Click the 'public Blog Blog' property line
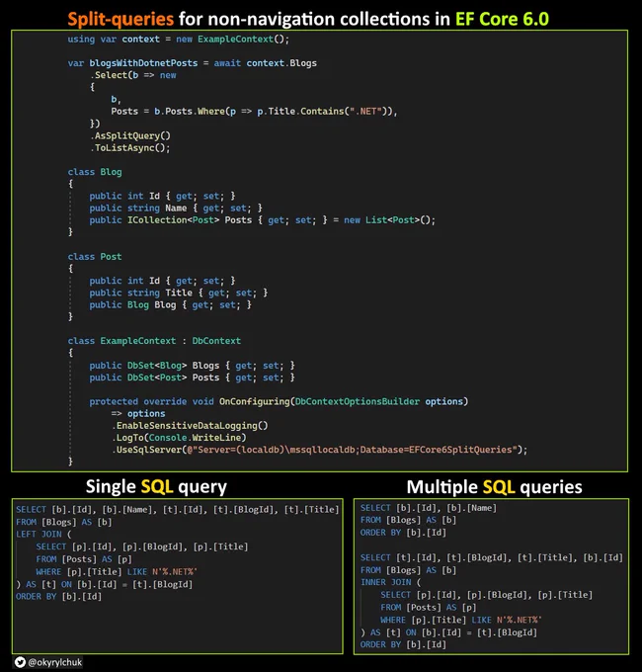The width and height of the screenshot is (642, 672). 170,304
